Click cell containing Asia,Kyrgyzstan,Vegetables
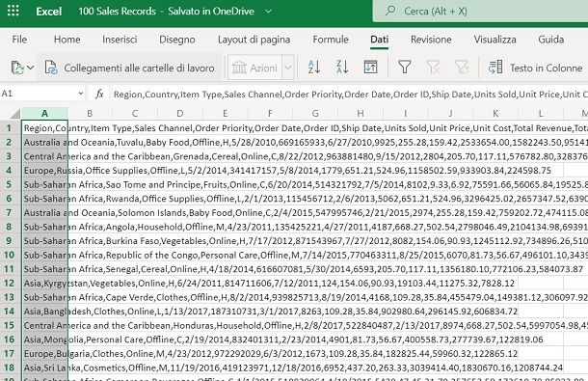The height and width of the screenshot is (381, 588). pos(44,283)
